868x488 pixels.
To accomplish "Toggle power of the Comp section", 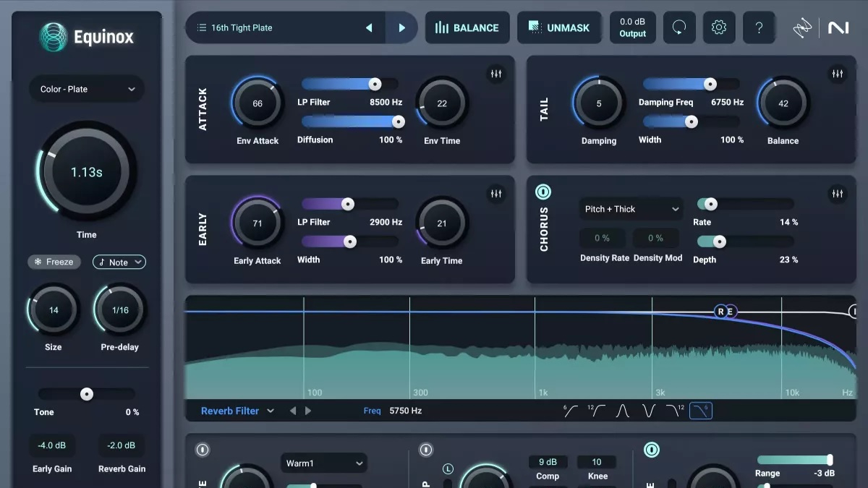I will point(425,450).
